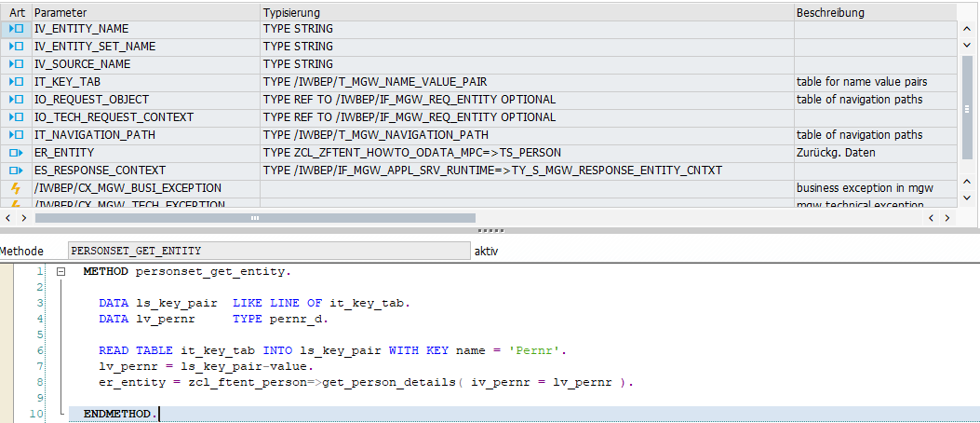Select the IV_SOURCE_NAME parameter cell

tap(146, 64)
